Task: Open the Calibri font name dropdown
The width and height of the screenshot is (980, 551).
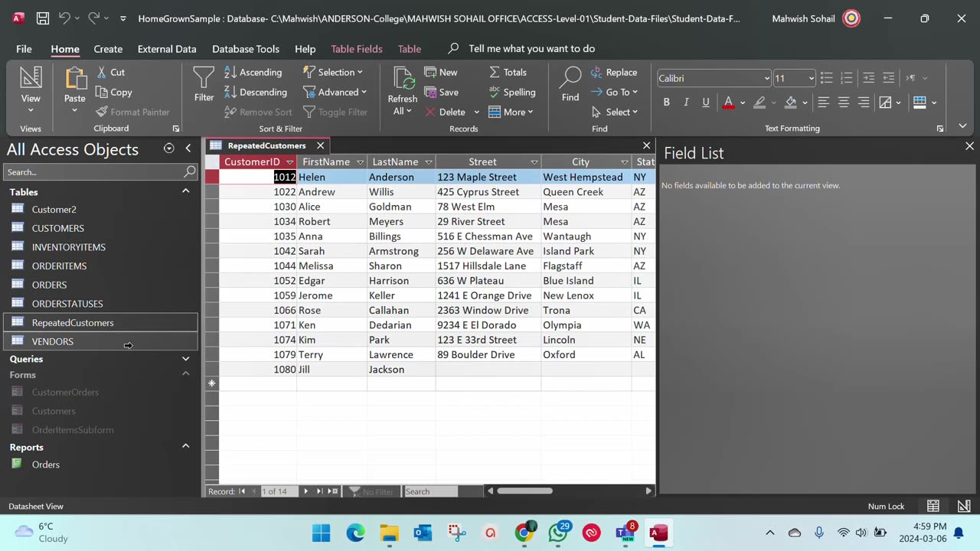Action: coord(766,78)
